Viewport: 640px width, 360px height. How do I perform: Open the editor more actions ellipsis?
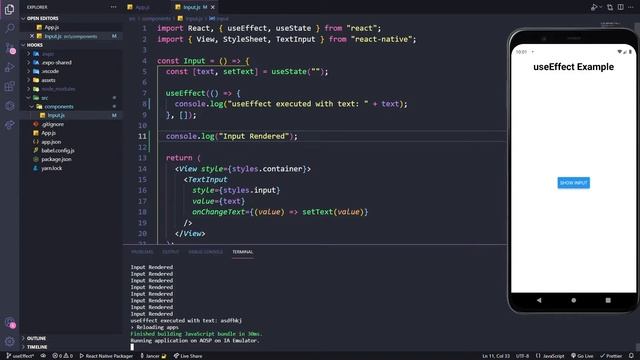point(631,7)
